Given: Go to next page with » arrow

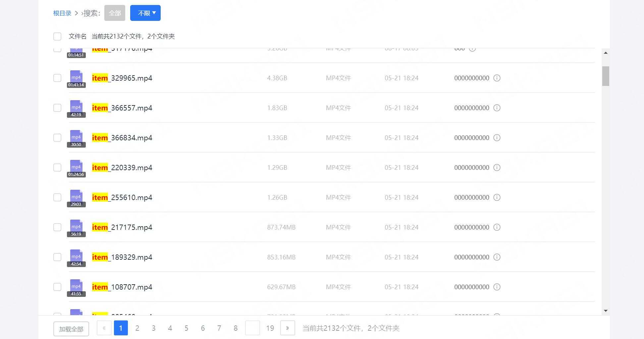Looking at the screenshot, I should [x=288, y=328].
